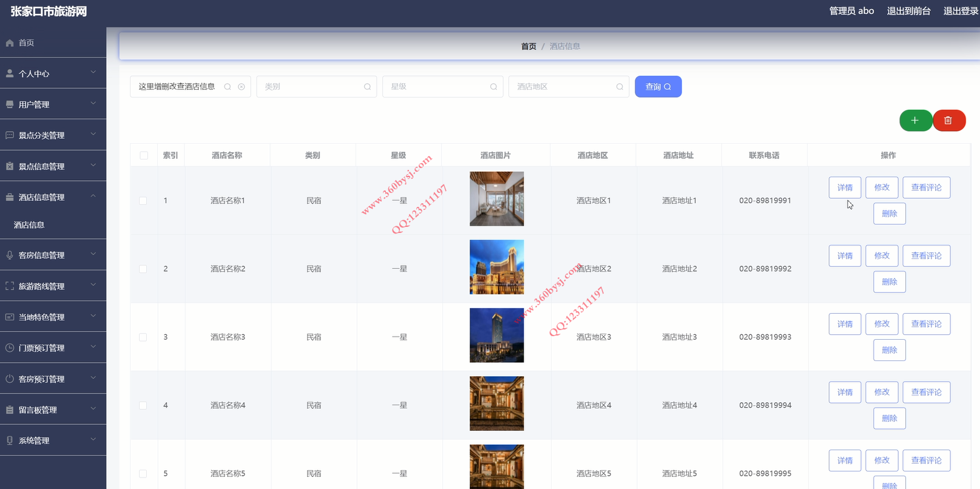Click the 张家口市旅游网 site title
This screenshot has width=980, height=489.
click(49, 12)
